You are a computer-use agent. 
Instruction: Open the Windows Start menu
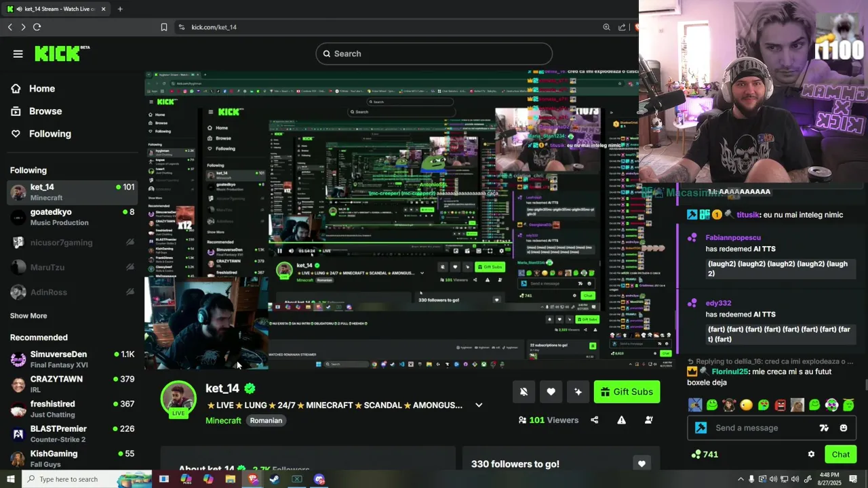[x=10, y=479]
